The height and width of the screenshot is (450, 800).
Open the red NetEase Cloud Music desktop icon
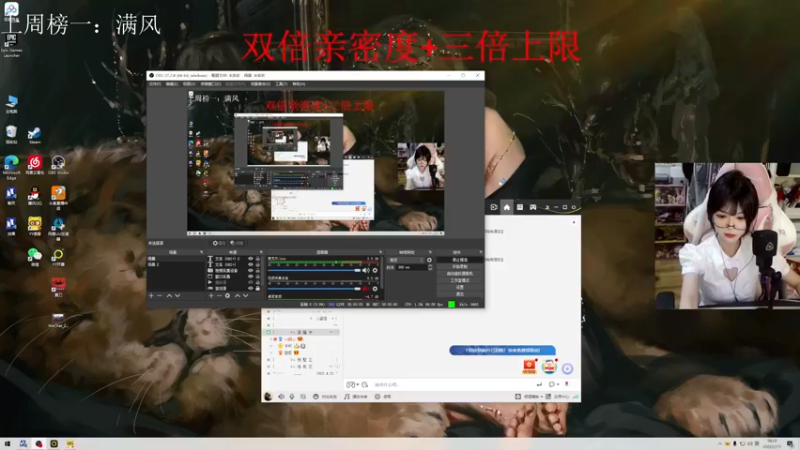35,165
